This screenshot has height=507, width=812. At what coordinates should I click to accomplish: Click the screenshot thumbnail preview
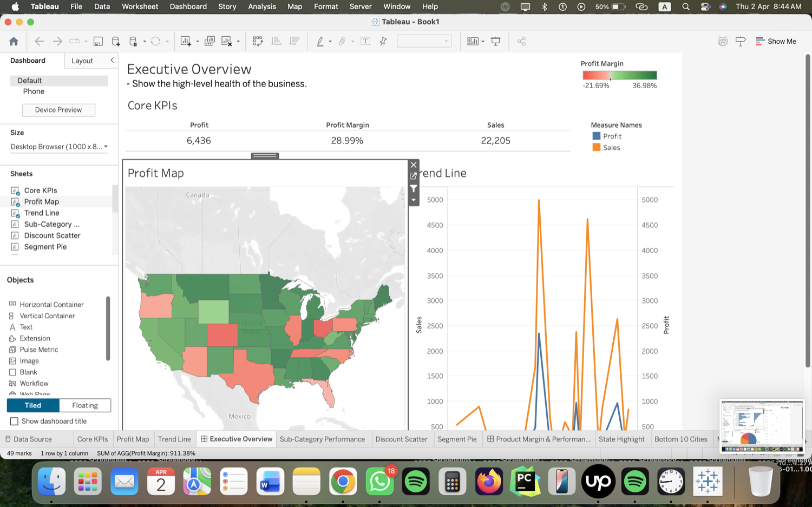tap(762, 426)
